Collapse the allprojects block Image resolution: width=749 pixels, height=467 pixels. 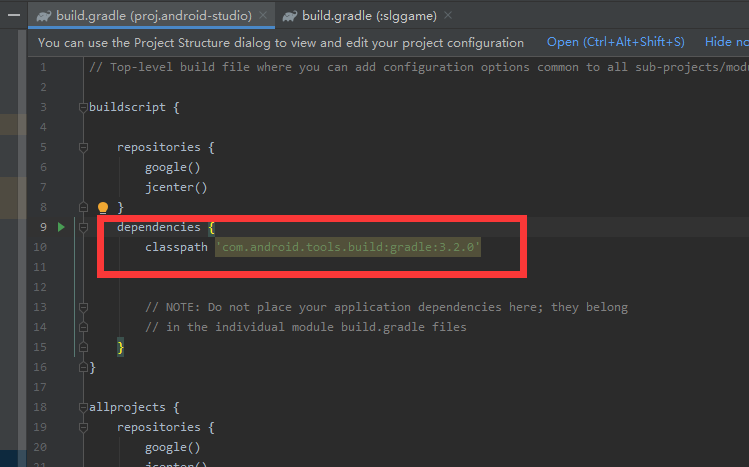tap(83, 407)
